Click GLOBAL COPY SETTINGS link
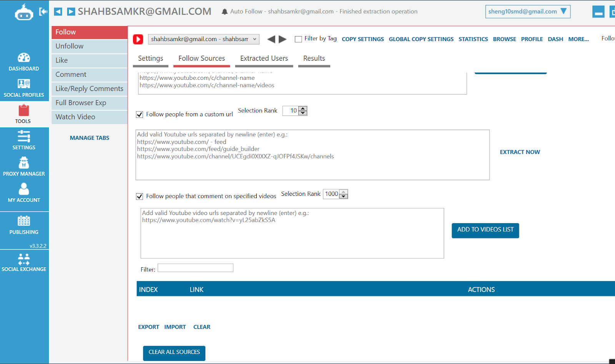This screenshot has height=364, width=615. 421,39
